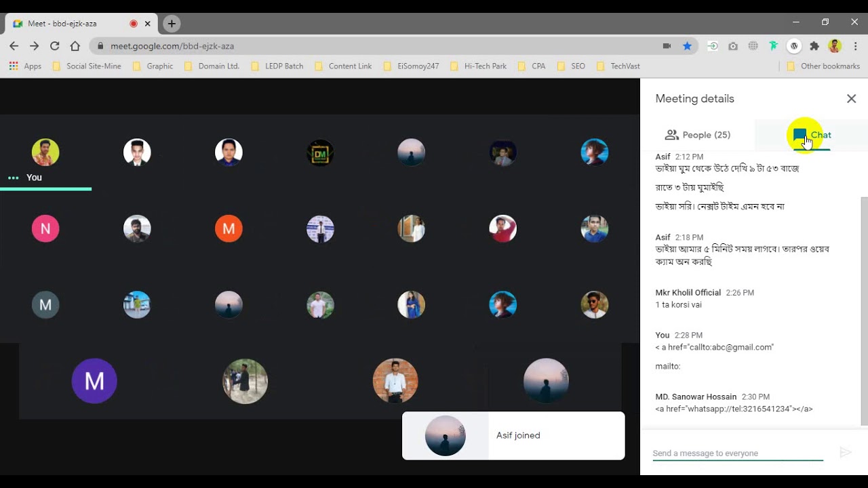
Task: Click message '1 ta korsi vai'
Action: coord(678,305)
